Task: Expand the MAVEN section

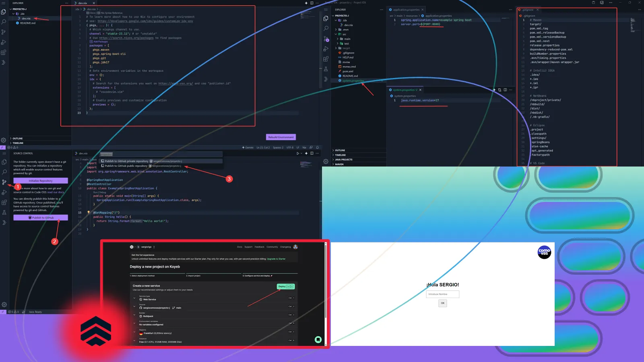Action: (339, 164)
